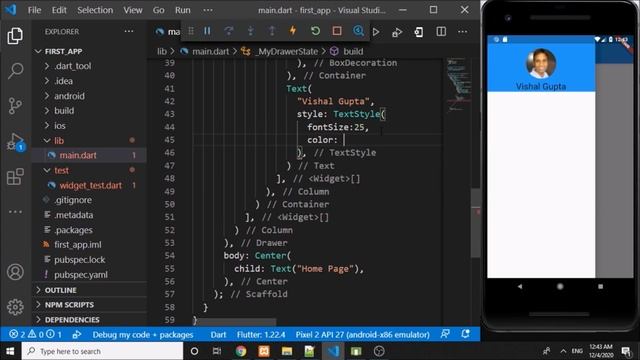The width and height of the screenshot is (640, 360).
Task: Expand the .dart_tool folder
Action: 89,66
